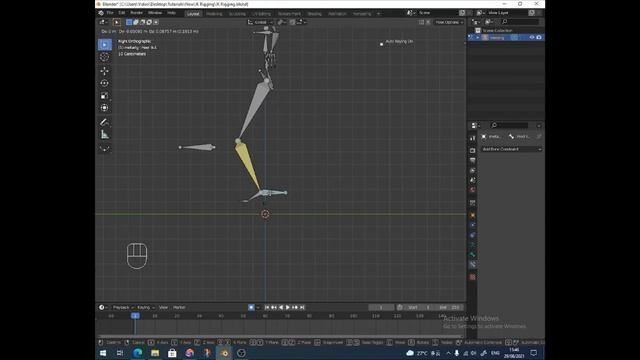640x360 pixels.
Task: Switch to the Sculpting workspace tab
Action: 237,13
